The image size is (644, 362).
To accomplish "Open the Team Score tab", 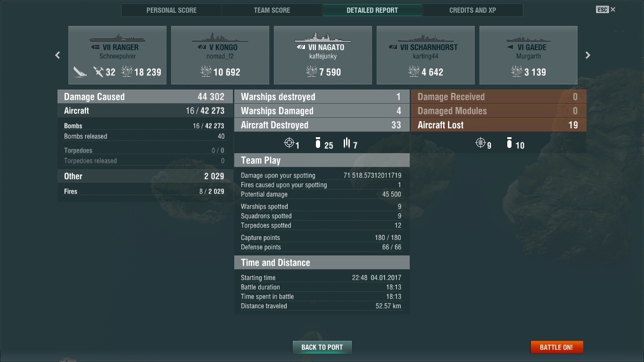I will click(272, 10).
